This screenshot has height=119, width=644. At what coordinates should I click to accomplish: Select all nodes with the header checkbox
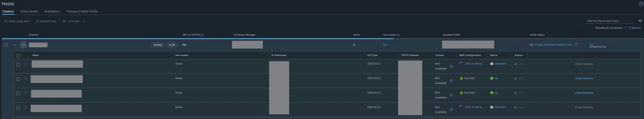18,56
